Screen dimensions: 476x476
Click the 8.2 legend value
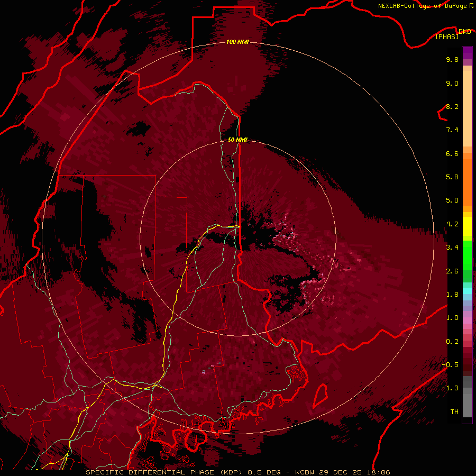[x=452, y=106]
